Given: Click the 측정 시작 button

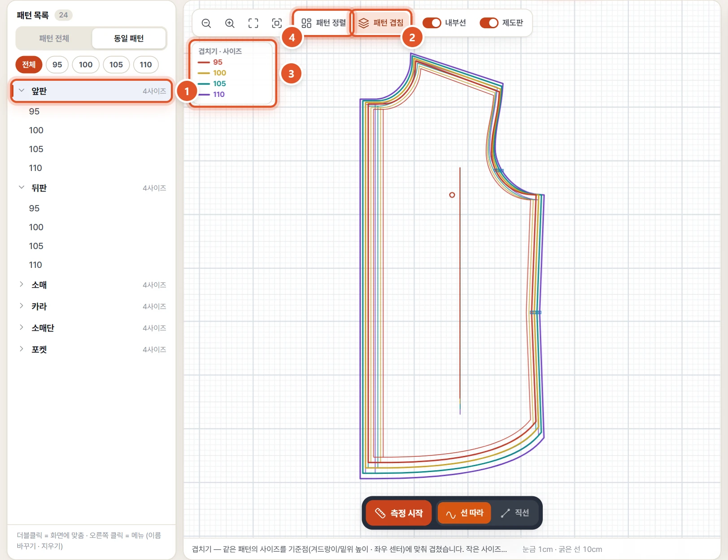Looking at the screenshot, I should click(x=399, y=513).
